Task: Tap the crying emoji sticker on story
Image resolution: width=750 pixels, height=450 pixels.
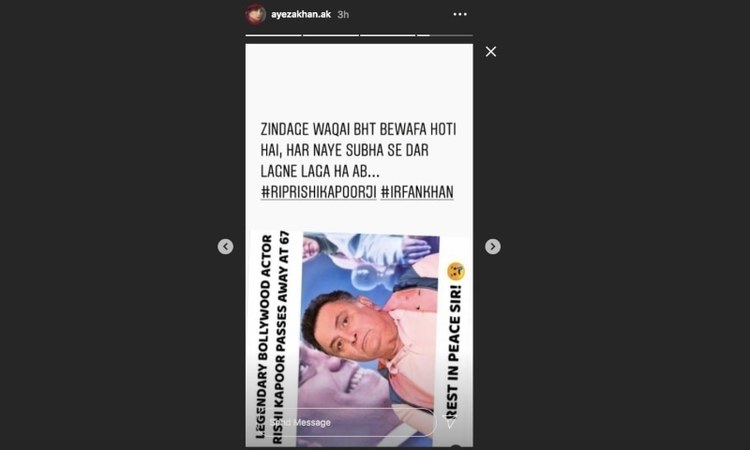Action: (x=456, y=271)
